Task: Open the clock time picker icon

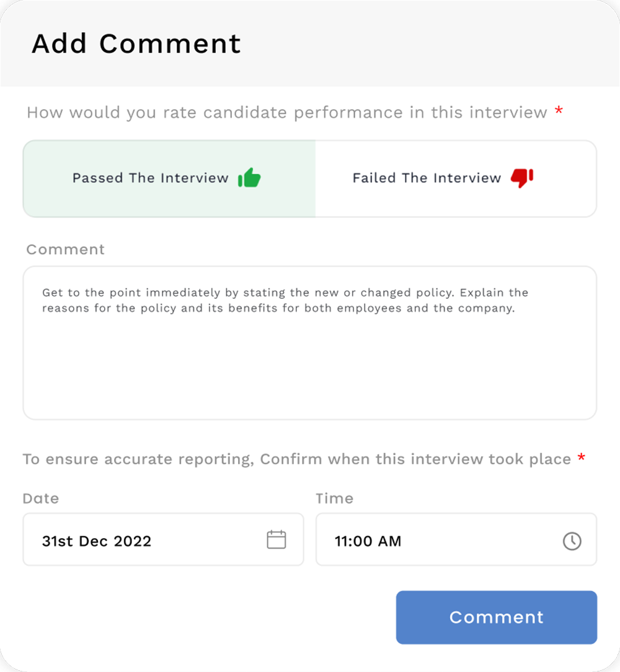Action: 572,541
